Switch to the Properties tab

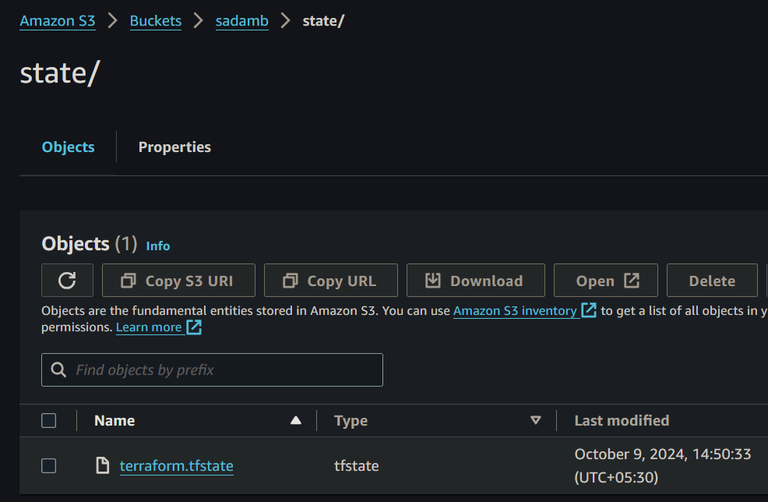[174, 147]
